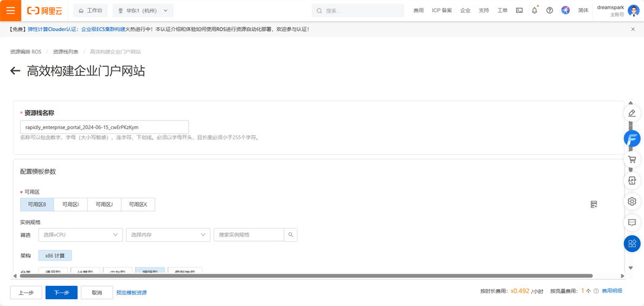Screen dimensions: 644x306
Task: Open the 支持 menu
Action: click(x=484, y=10)
